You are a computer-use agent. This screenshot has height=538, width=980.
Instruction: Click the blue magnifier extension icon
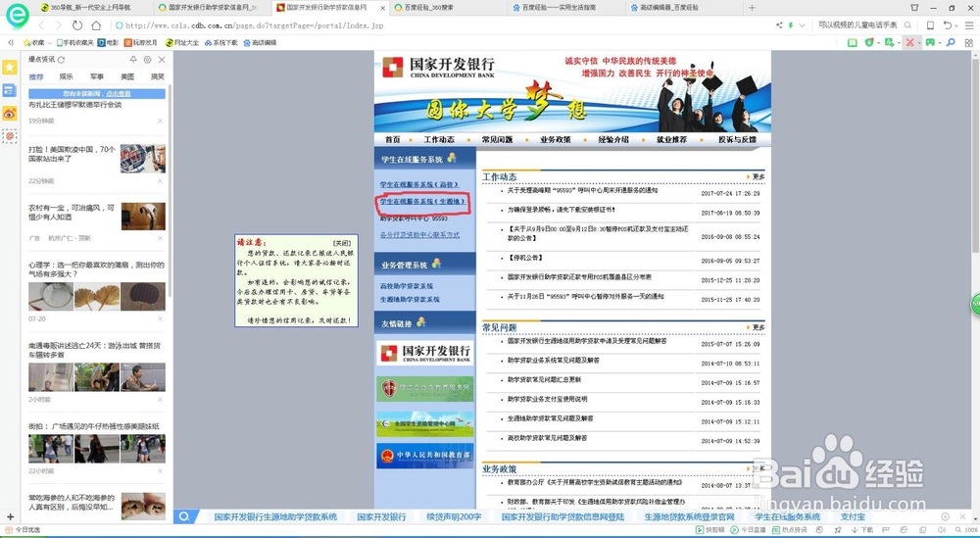point(951,42)
